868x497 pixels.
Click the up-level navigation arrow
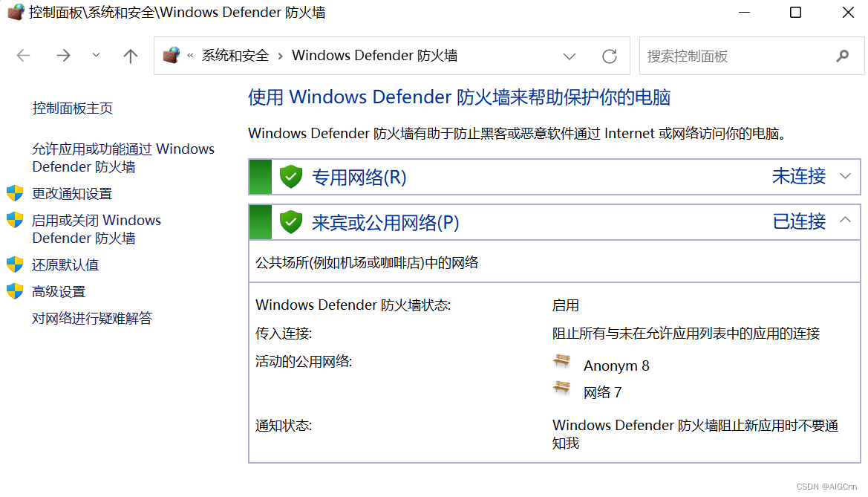(x=130, y=56)
